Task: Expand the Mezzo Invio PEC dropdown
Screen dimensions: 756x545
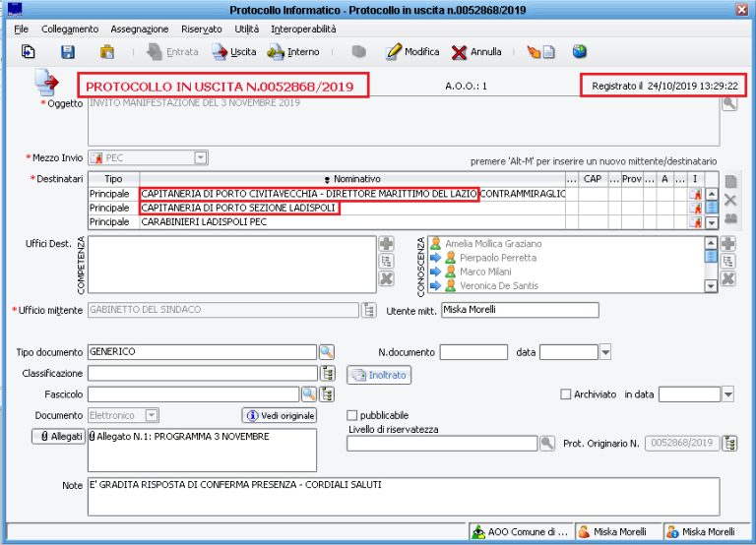Action: (x=201, y=157)
